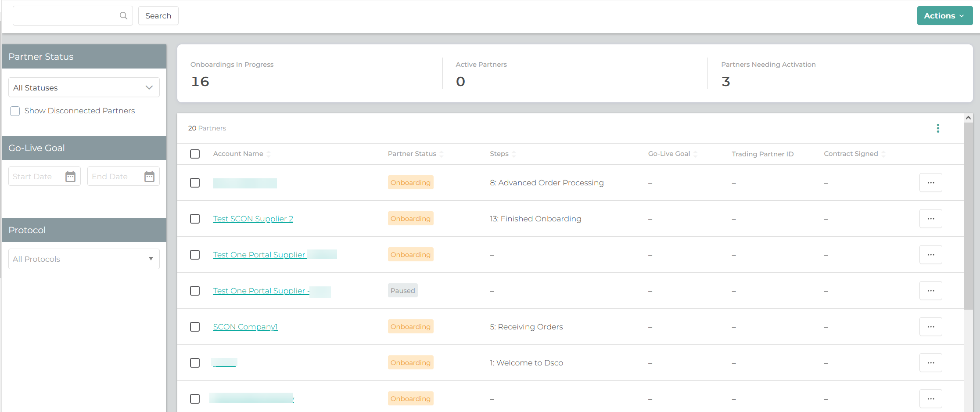Open the Start Date calendar picker
The height and width of the screenshot is (412, 980).
pyautogui.click(x=70, y=176)
